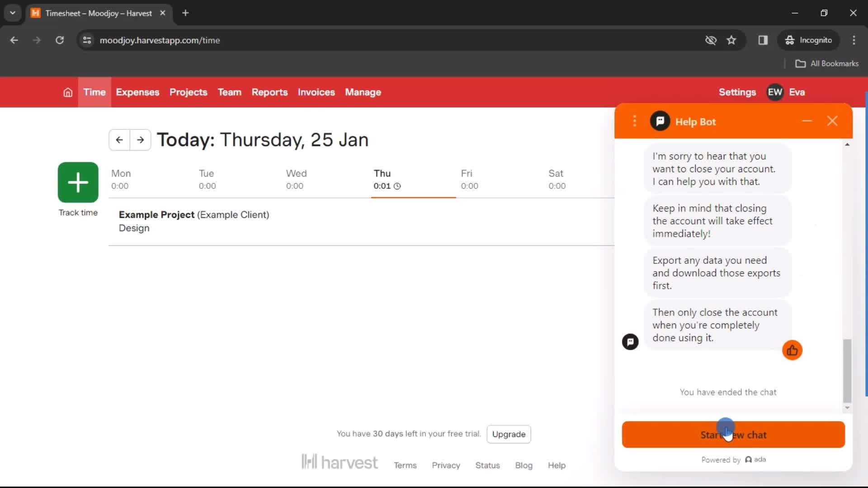868x488 pixels.
Task: Select the Time menu item
Action: coord(94,92)
